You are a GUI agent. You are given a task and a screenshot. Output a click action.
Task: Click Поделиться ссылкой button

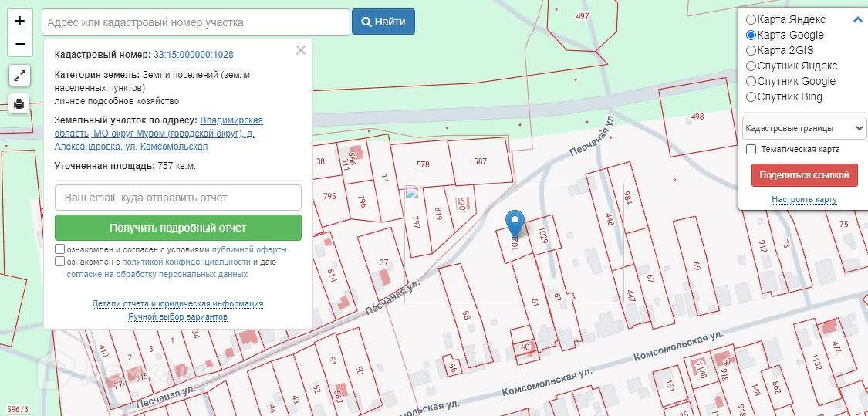pyautogui.click(x=804, y=175)
